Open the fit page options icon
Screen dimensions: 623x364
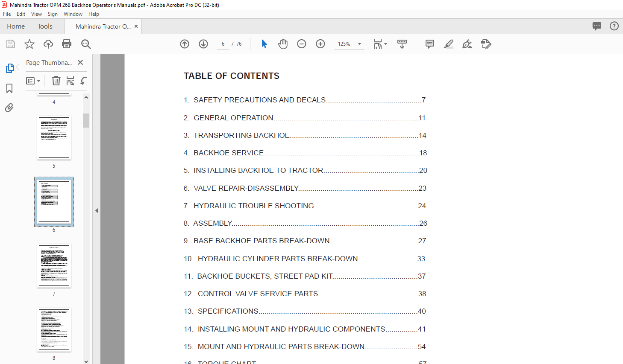click(380, 44)
